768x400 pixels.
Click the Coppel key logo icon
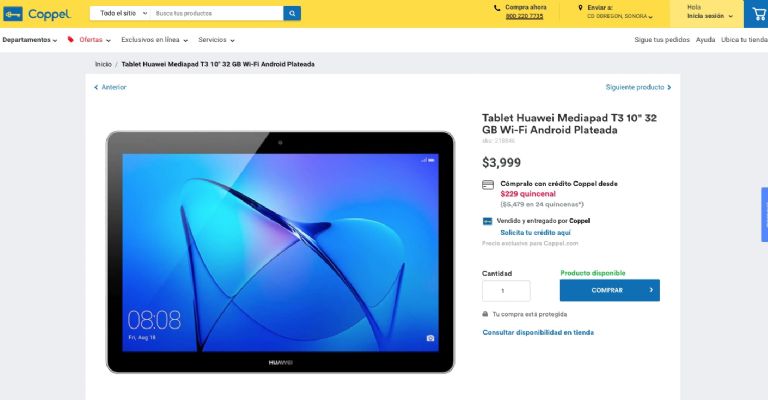pyautogui.click(x=13, y=14)
